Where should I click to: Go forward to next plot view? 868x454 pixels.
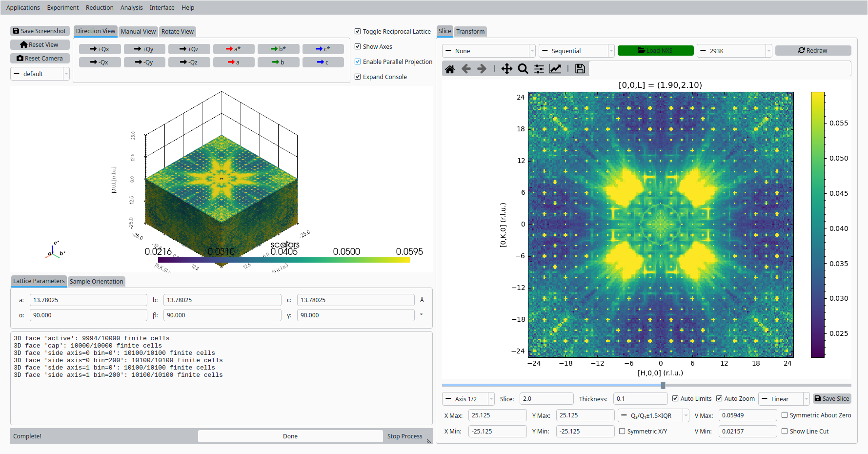coord(482,69)
